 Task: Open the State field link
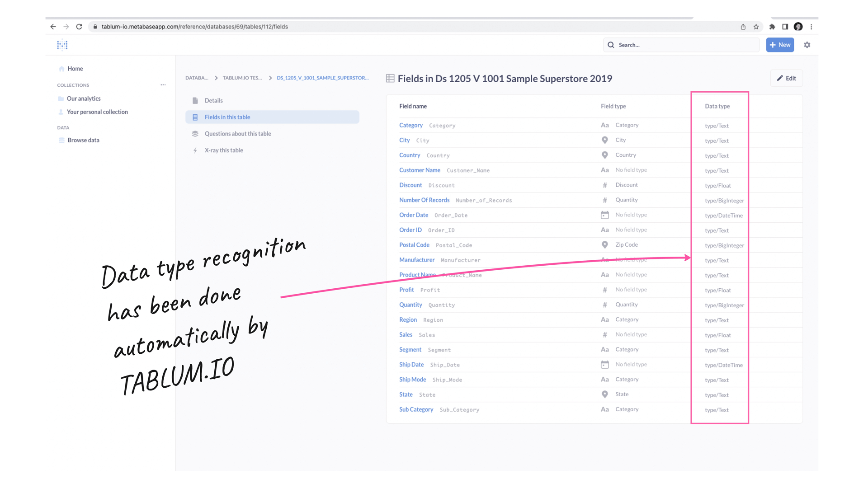(x=406, y=394)
